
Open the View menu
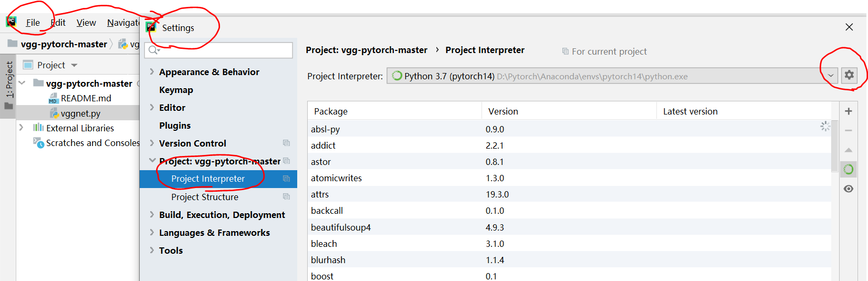click(86, 23)
